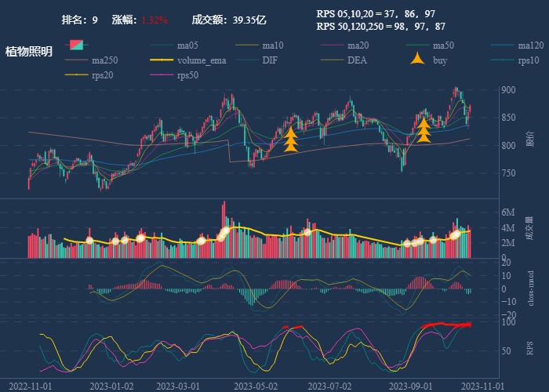Click the yellow volume_ema legend line icon
The width and height of the screenshot is (549, 392).
tap(162, 60)
